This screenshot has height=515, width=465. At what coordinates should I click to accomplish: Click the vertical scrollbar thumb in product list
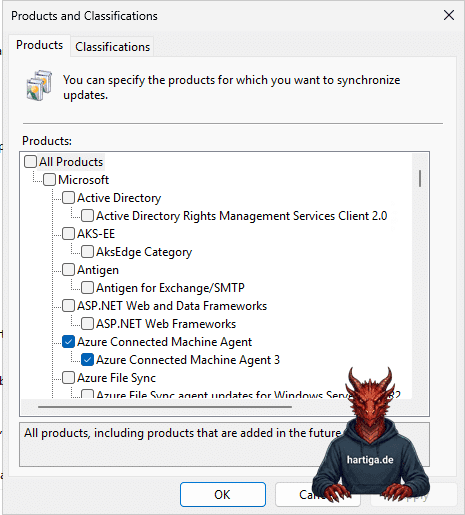tap(420, 178)
